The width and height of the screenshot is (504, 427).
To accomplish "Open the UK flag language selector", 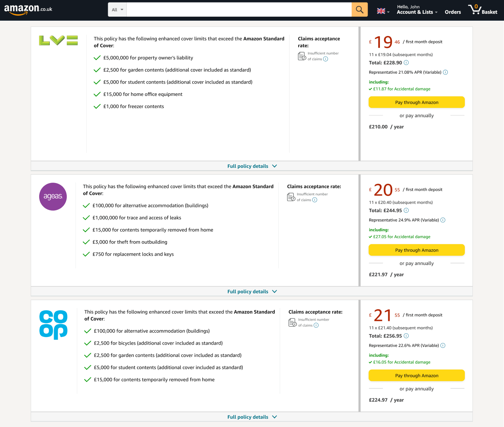I will (383, 11).
